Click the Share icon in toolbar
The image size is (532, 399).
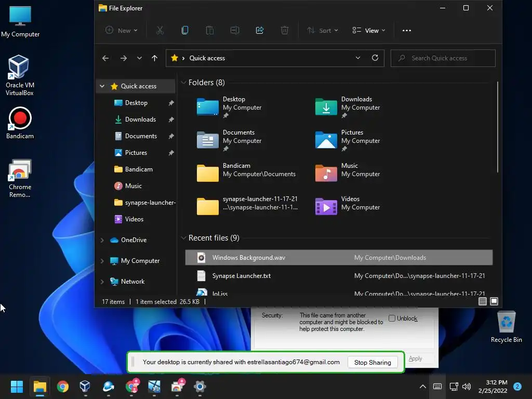(260, 31)
